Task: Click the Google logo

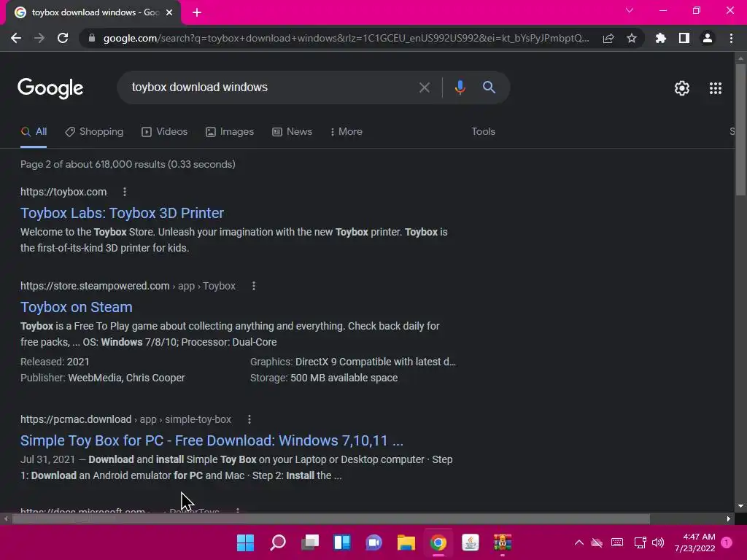Action: (x=50, y=88)
